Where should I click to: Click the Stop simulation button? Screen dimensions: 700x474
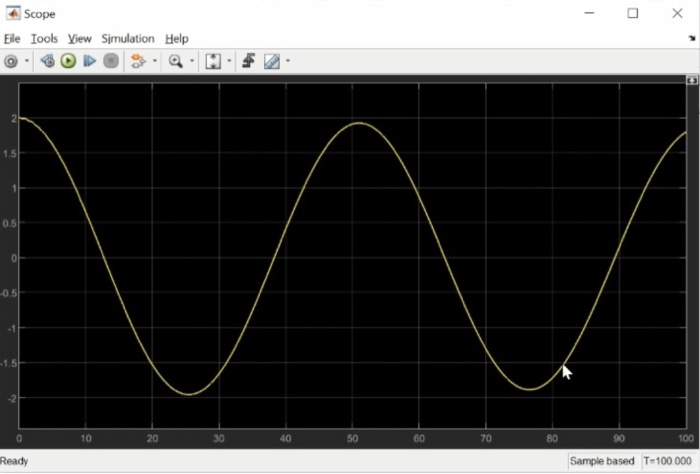[111, 61]
